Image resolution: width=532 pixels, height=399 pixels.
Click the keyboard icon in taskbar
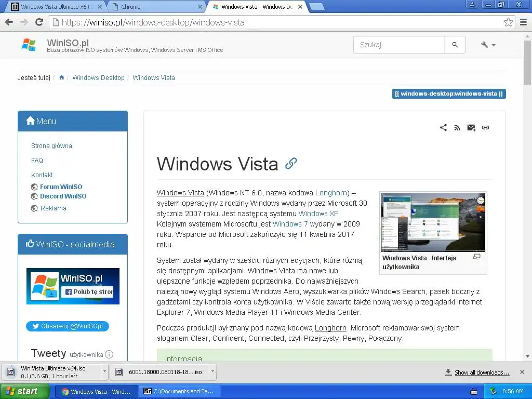point(474,392)
